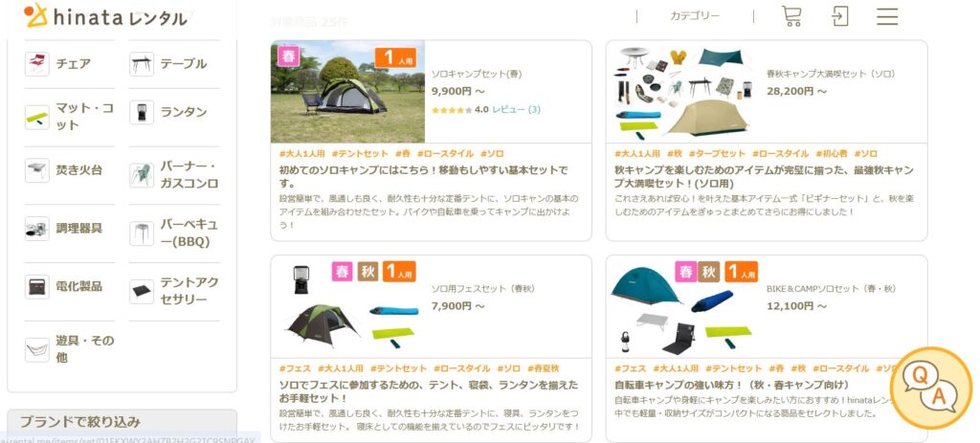This screenshot has height=443, width=980.
Task: Open the ソロキャンプセット(春) tent photo
Action: pyautogui.click(x=347, y=92)
